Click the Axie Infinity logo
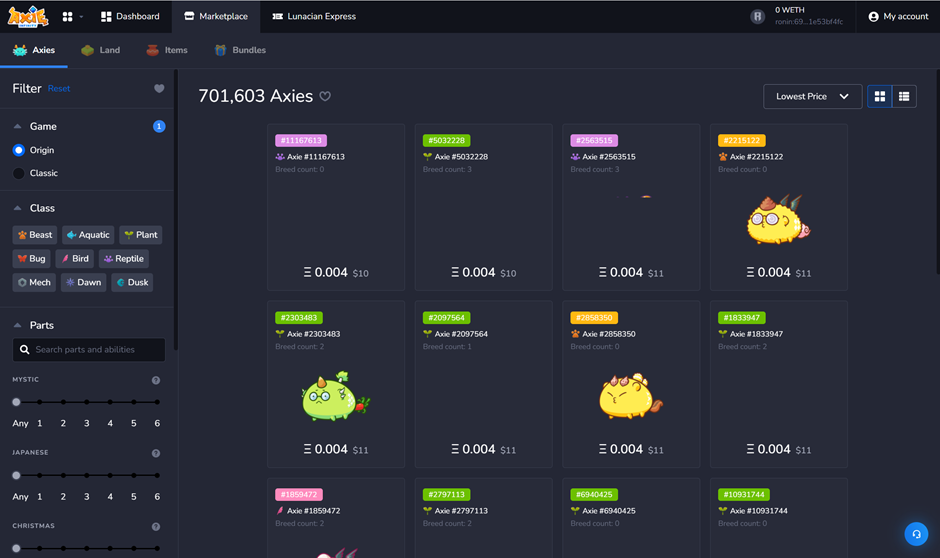940x558 pixels. [28, 16]
